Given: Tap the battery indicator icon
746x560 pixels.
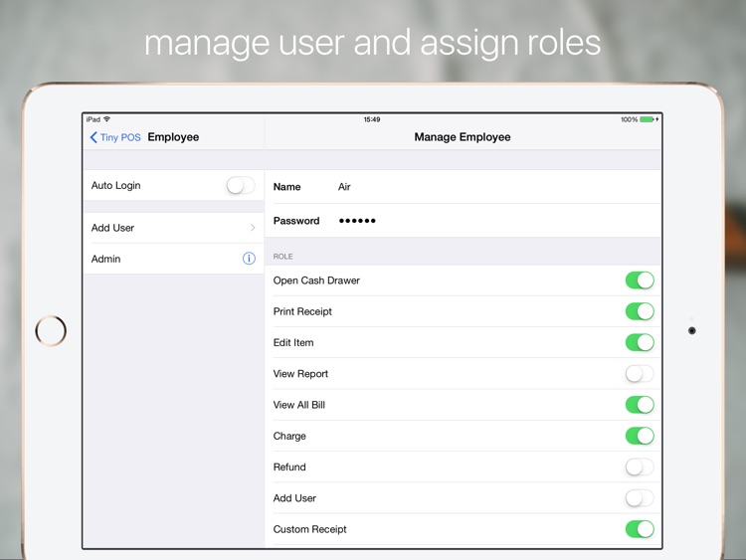Looking at the screenshot, I should (647, 119).
